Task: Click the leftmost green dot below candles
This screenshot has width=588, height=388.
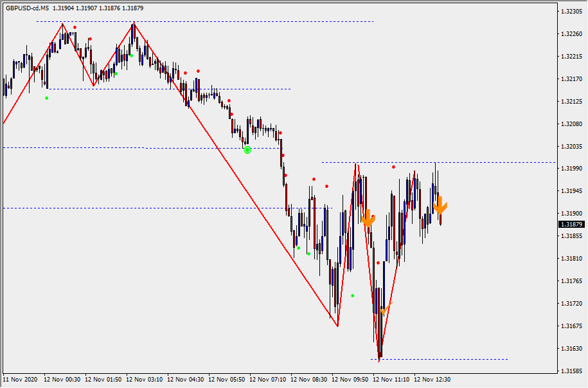Action: coord(46,98)
